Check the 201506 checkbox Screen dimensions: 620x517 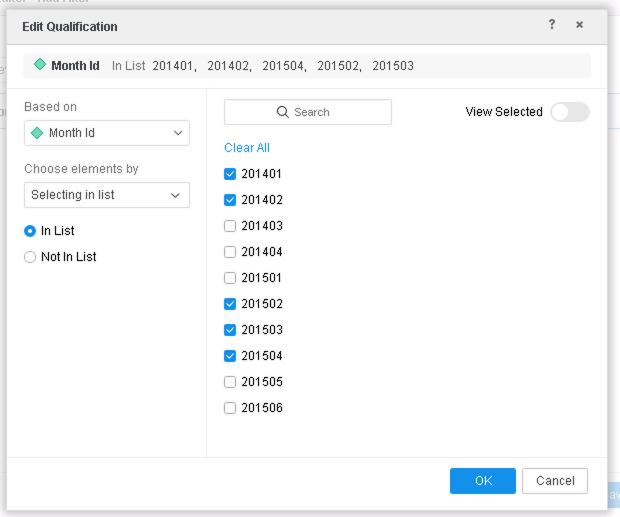(230, 408)
